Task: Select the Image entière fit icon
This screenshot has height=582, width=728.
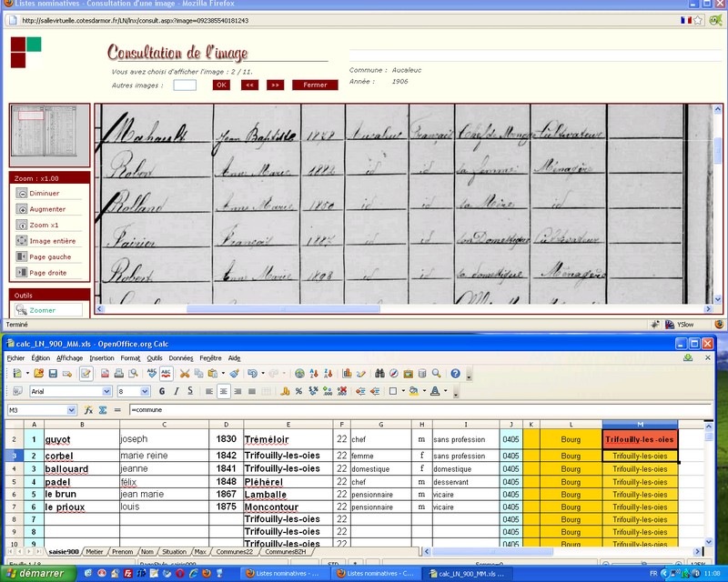Action: click(x=22, y=241)
